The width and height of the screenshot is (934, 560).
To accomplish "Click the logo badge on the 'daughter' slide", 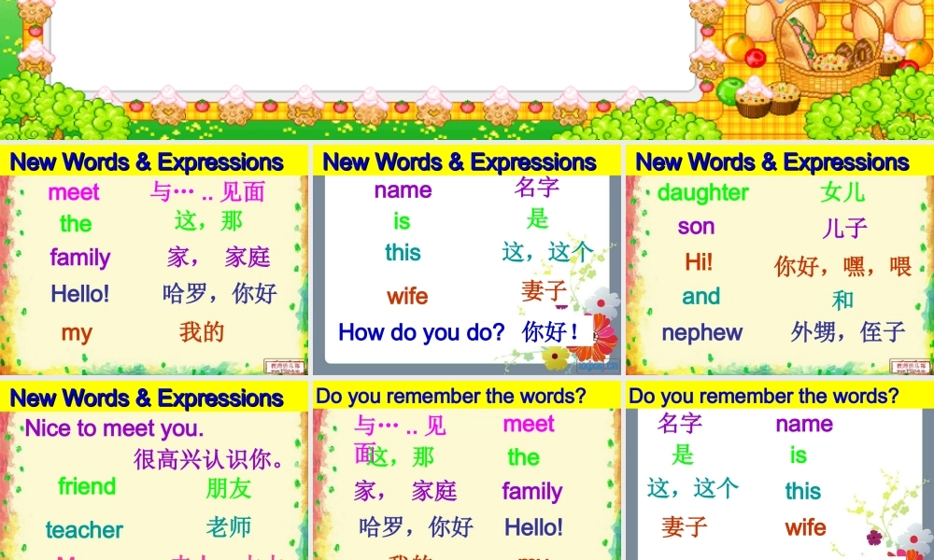I will (x=907, y=367).
